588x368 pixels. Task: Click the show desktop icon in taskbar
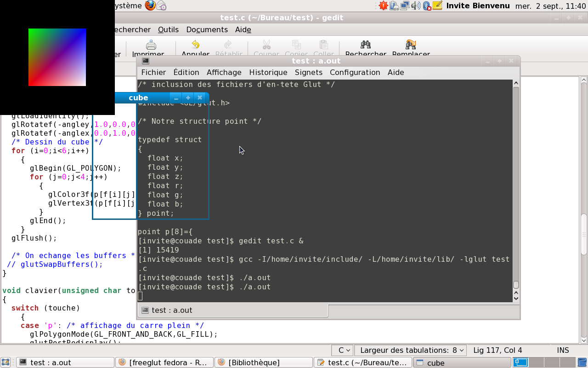(x=6, y=362)
